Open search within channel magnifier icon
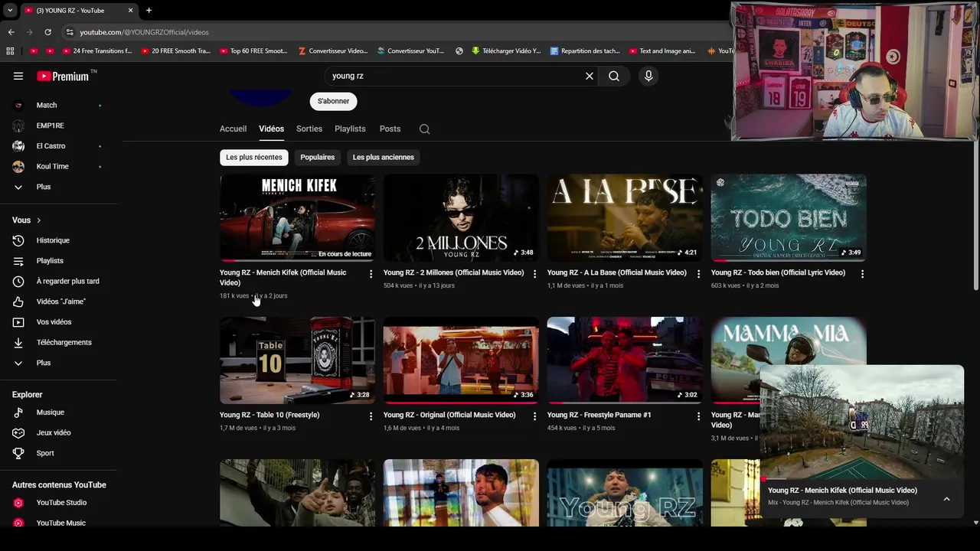This screenshot has height=551, width=980. 424,129
